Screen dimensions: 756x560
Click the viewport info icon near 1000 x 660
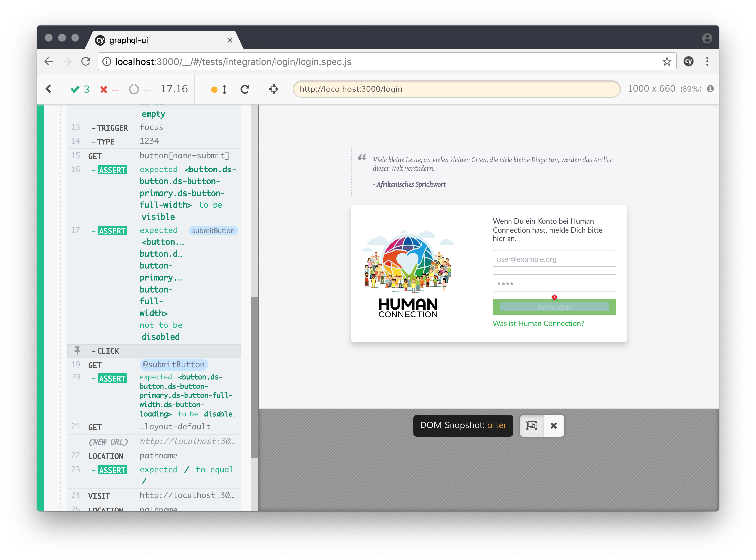coord(710,89)
